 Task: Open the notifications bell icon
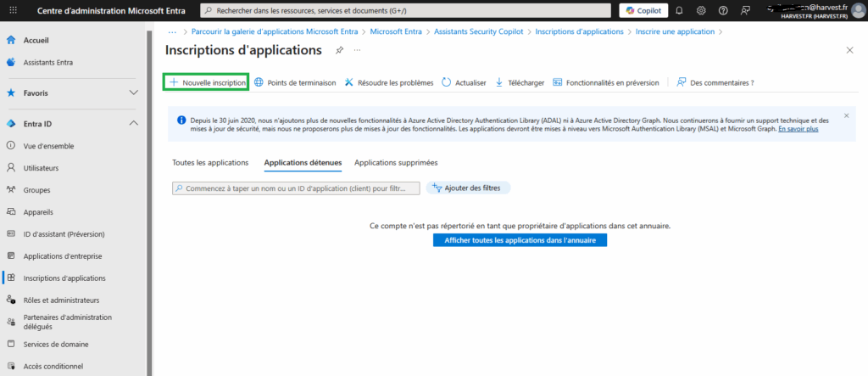(679, 11)
